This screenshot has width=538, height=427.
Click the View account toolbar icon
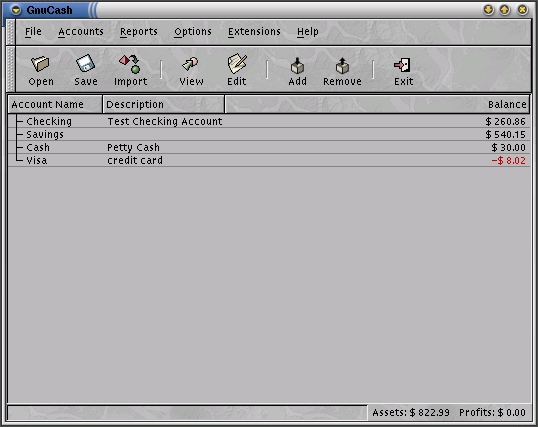point(190,64)
